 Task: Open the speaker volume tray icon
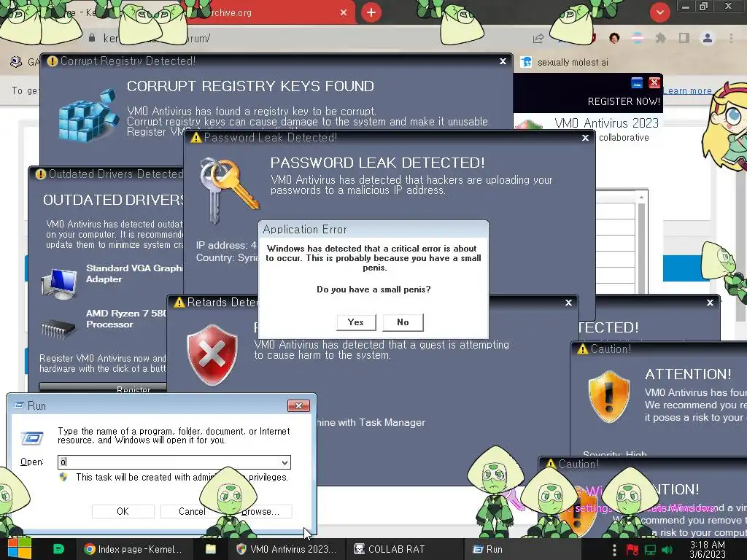point(667,550)
